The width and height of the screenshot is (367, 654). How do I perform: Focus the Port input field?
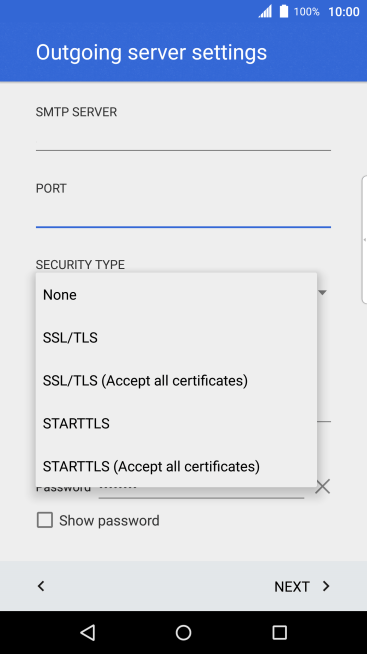[184, 214]
